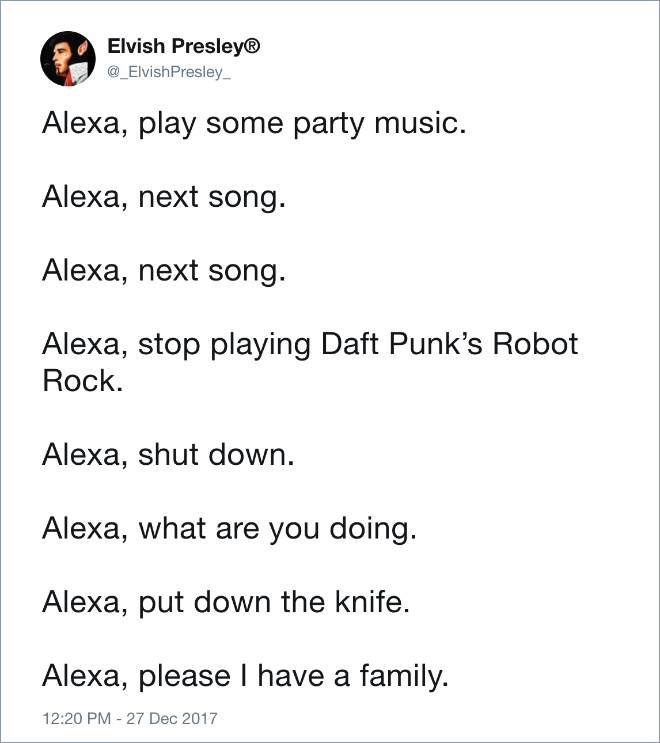Click the words 'stop playing' in tweet
This screenshot has width=660, height=743.
coord(225,344)
